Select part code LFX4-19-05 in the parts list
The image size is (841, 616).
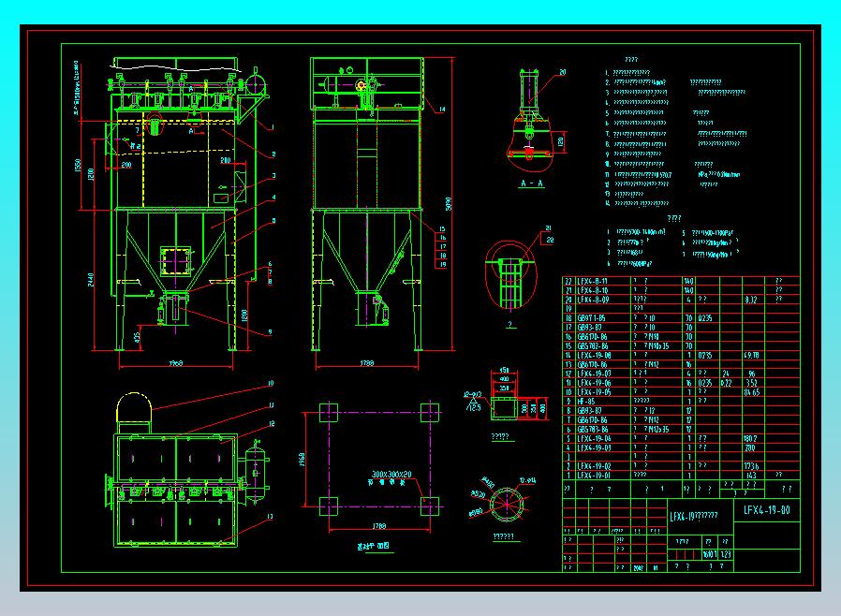pos(595,392)
